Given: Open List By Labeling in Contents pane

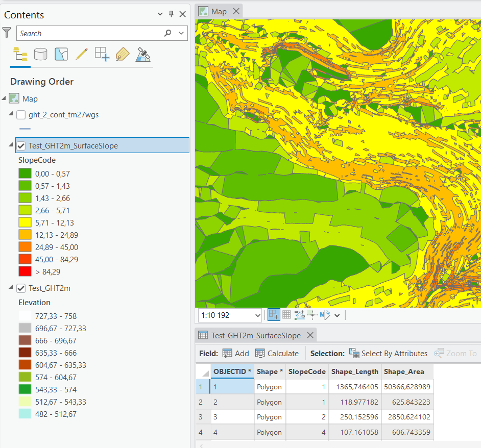Looking at the screenshot, I should coord(123,54).
